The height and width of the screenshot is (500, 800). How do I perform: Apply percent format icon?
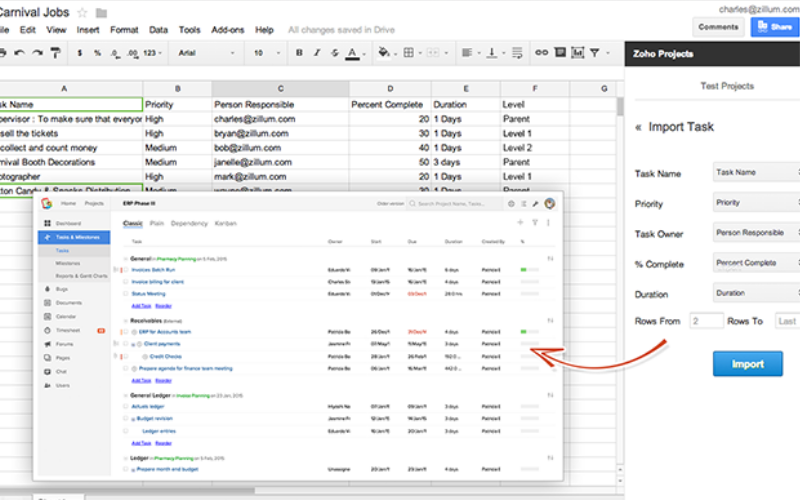pyautogui.click(x=97, y=53)
